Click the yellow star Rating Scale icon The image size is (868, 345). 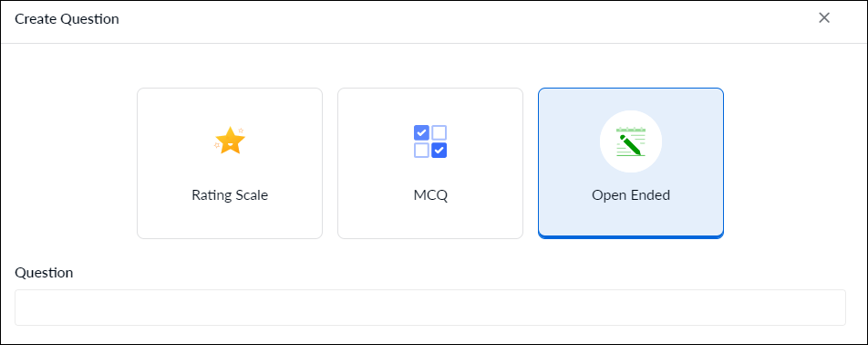point(230,141)
